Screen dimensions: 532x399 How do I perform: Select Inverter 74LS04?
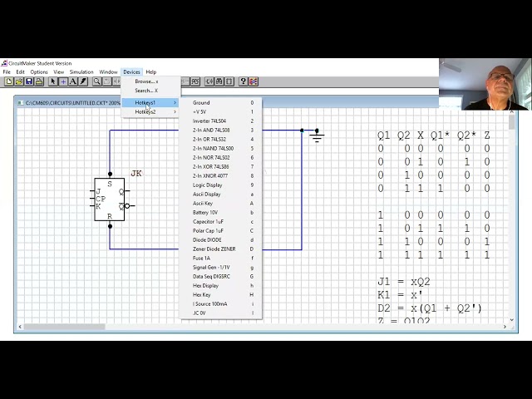tap(221, 121)
